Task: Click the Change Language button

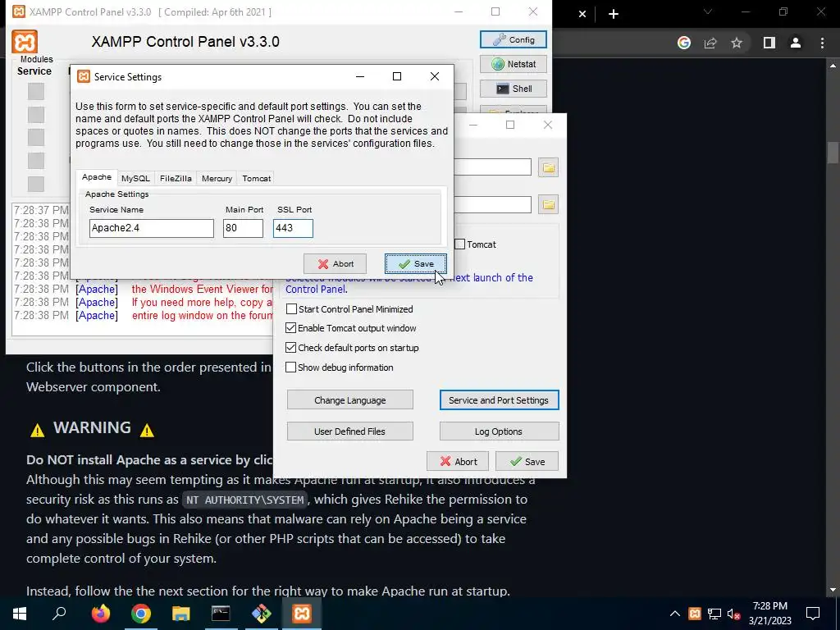Action: pyautogui.click(x=349, y=400)
